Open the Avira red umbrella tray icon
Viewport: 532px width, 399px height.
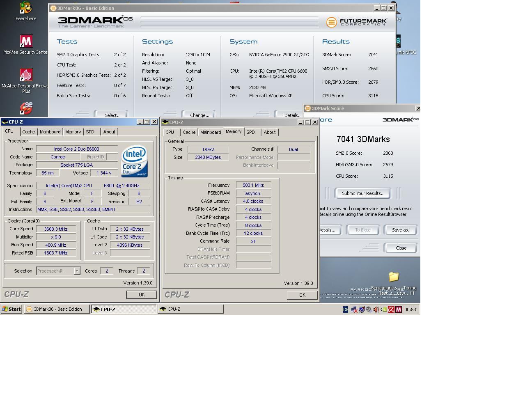tap(391, 310)
